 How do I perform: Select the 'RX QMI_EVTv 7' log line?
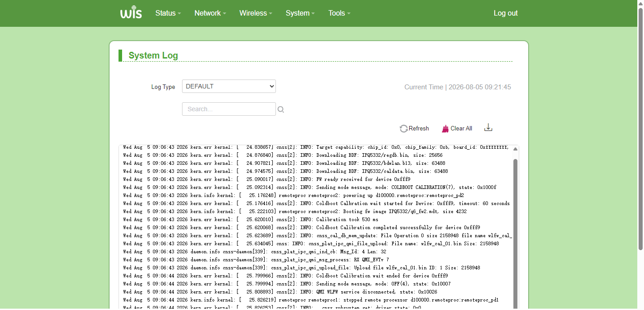(x=256, y=260)
